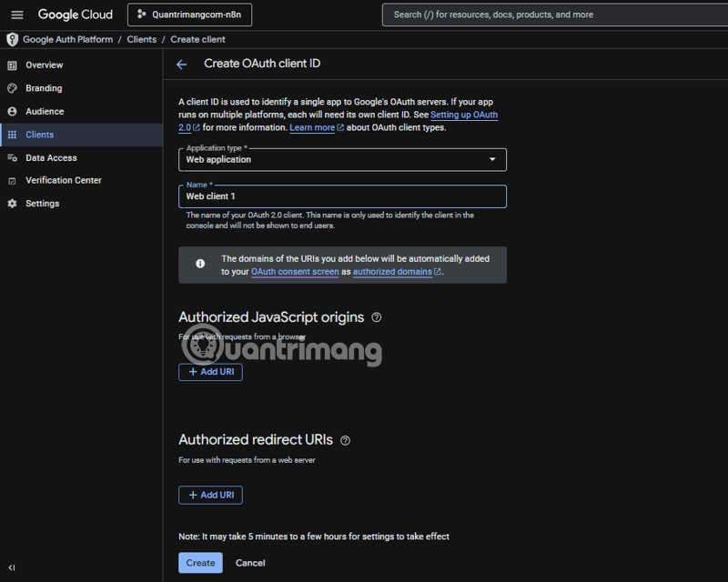728x582 pixels.
Task: Click the Create button
Action: 200,562
